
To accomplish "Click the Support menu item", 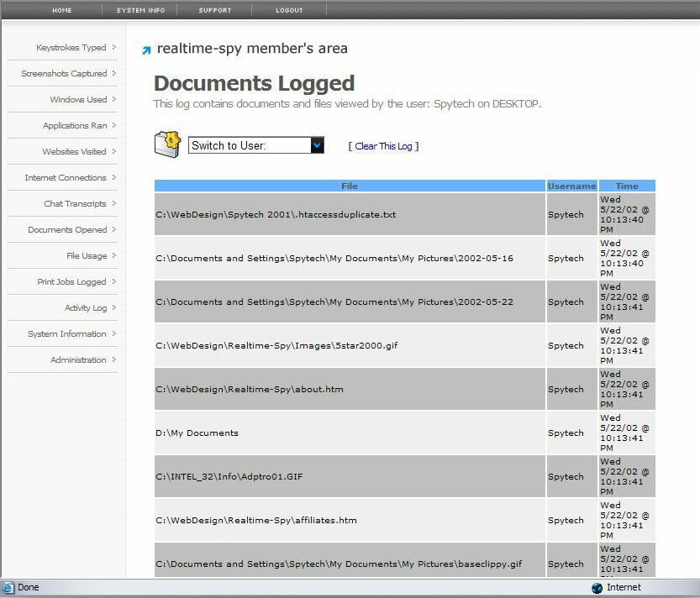I will (214, 10).
